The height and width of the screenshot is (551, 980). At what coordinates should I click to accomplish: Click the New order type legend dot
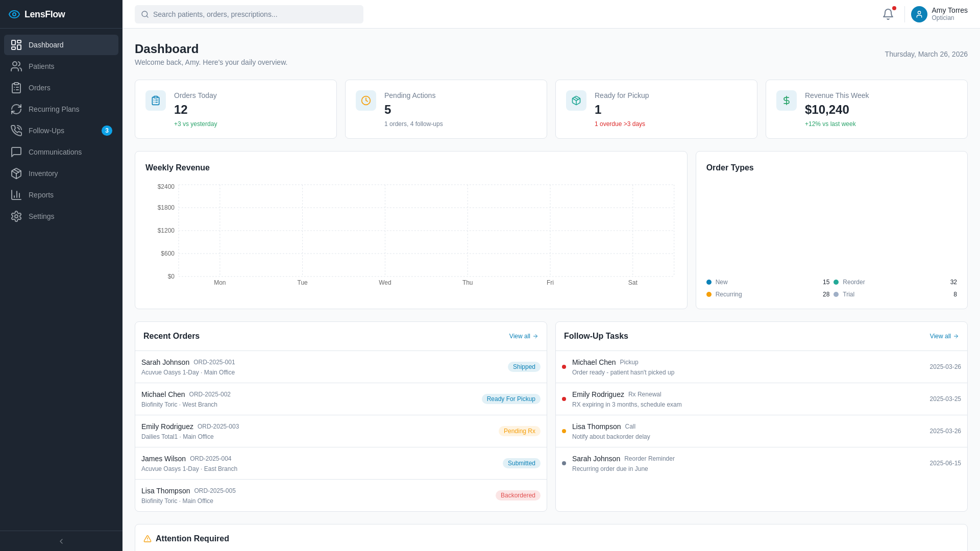(x=709, y=282)
